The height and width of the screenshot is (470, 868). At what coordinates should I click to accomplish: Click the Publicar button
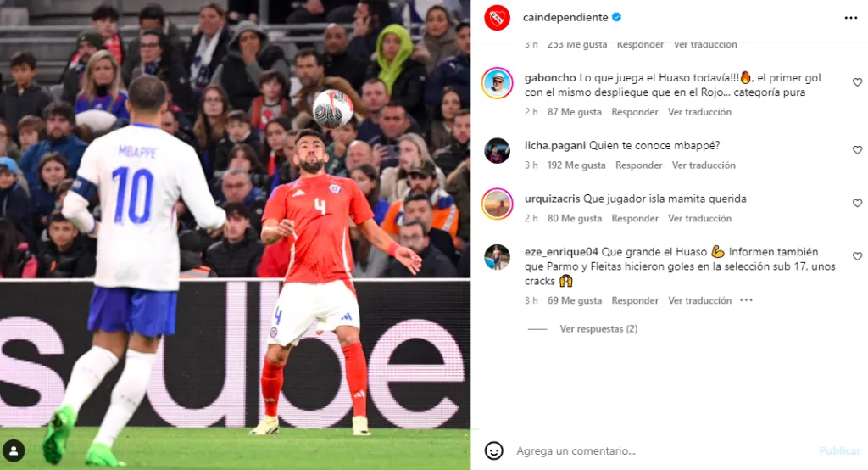840,450
